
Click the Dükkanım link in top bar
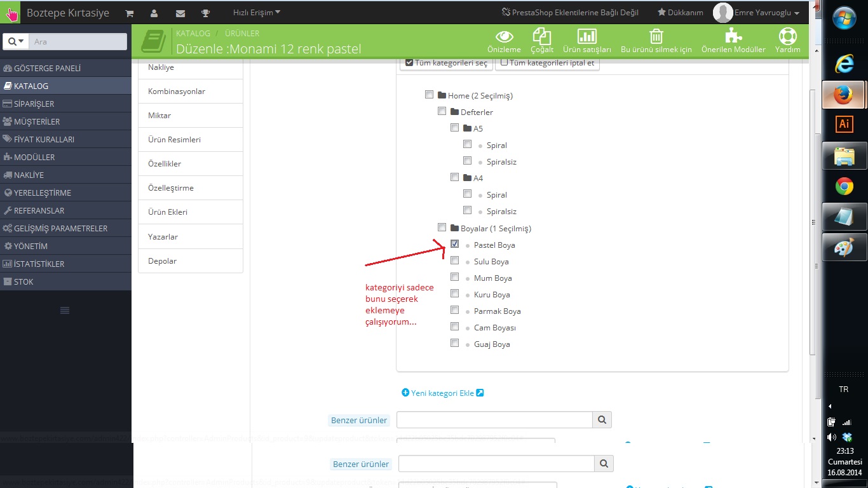[x=680, y=13]
